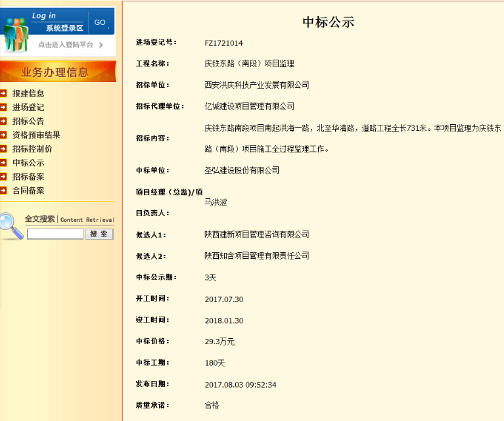Open the 进场登记 menu item

click(28, 107)
